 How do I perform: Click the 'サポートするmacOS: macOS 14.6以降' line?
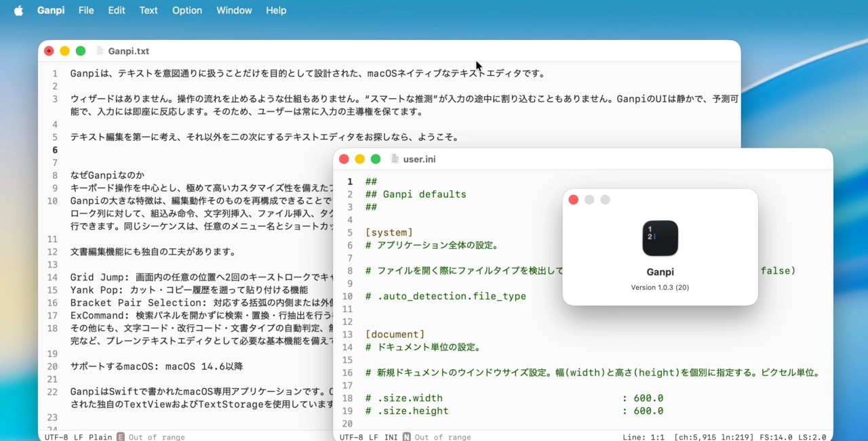[157, 366]
